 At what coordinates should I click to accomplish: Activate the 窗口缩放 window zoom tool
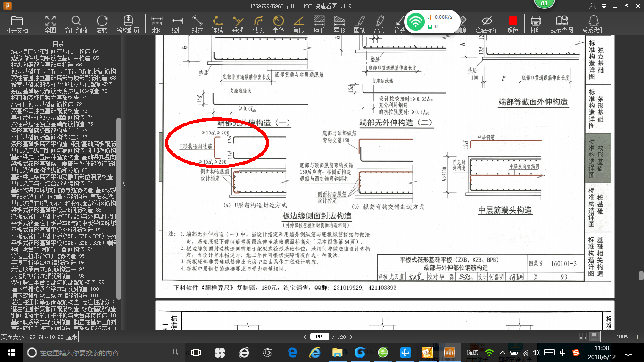[x=76, y=24]
